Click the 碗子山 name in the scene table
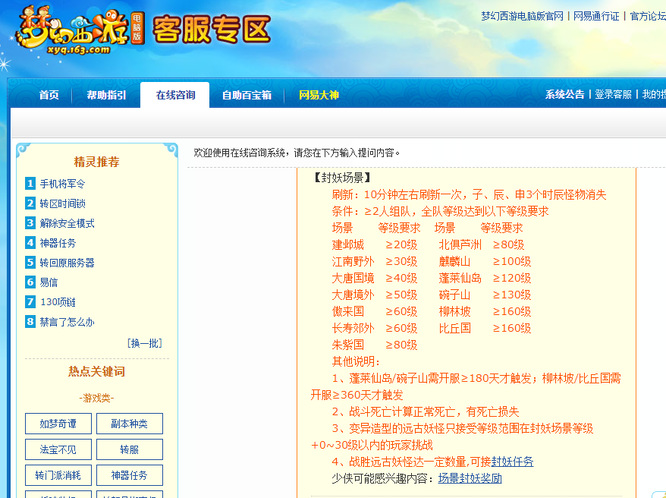The width and height of the screenshot is (666, 498). tap(454, 294)
